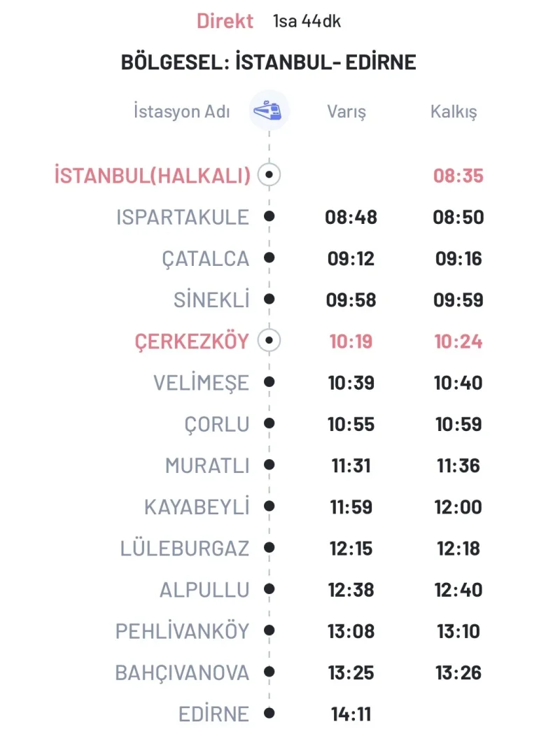Click the ISPARTAKULE stop dot
Viewport: 560px width, 748px height.
[x=269, y=217]
